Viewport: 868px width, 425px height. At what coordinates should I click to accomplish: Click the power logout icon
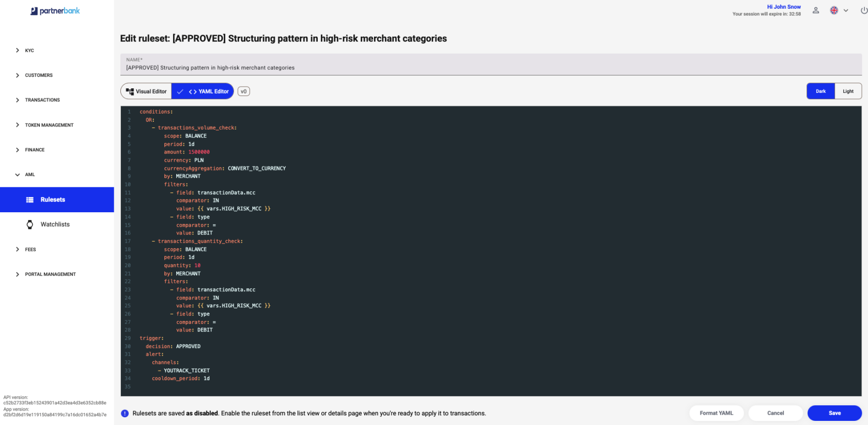click(x=864, y=10)
